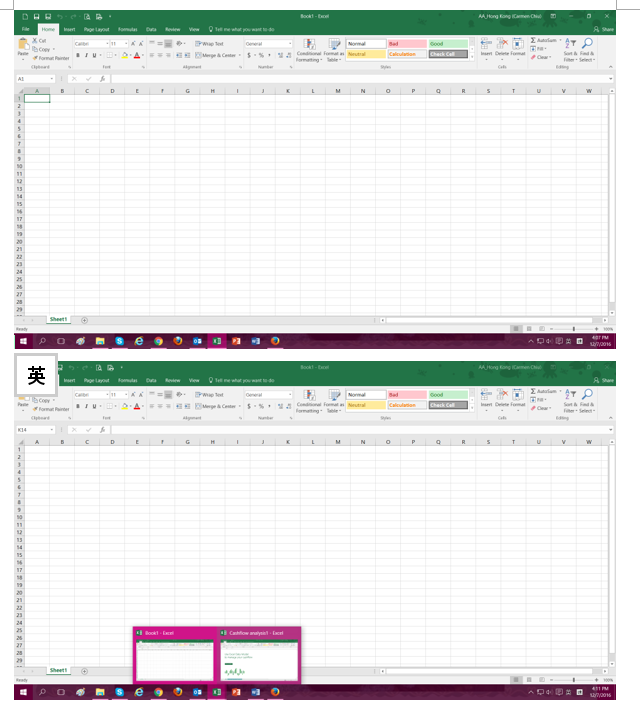642x715 pixels.
Task: Click Print Preview icon in upper window's quick access toolbar
Action: click(x=87, y=16)
